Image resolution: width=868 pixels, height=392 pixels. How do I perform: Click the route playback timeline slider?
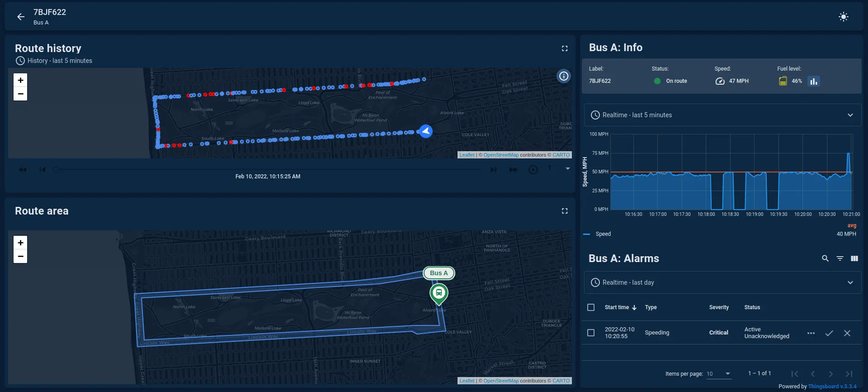click(x=267, y=169)
